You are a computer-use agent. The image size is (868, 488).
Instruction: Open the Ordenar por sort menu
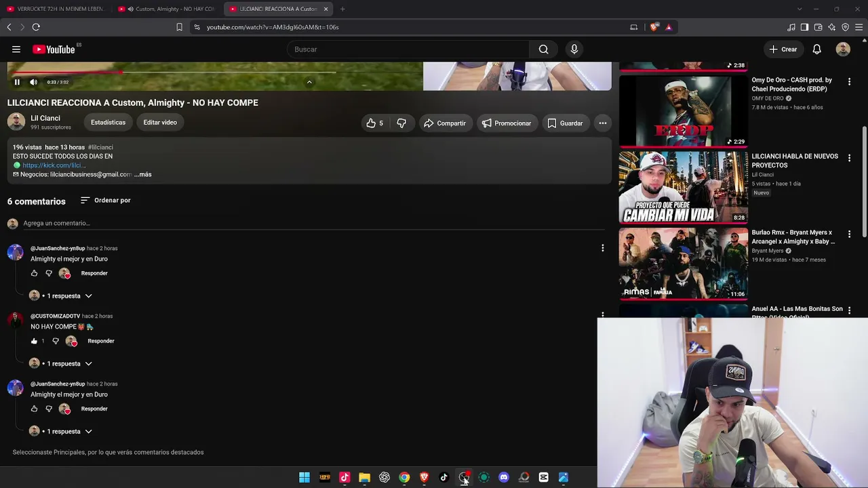pos(106,201)
